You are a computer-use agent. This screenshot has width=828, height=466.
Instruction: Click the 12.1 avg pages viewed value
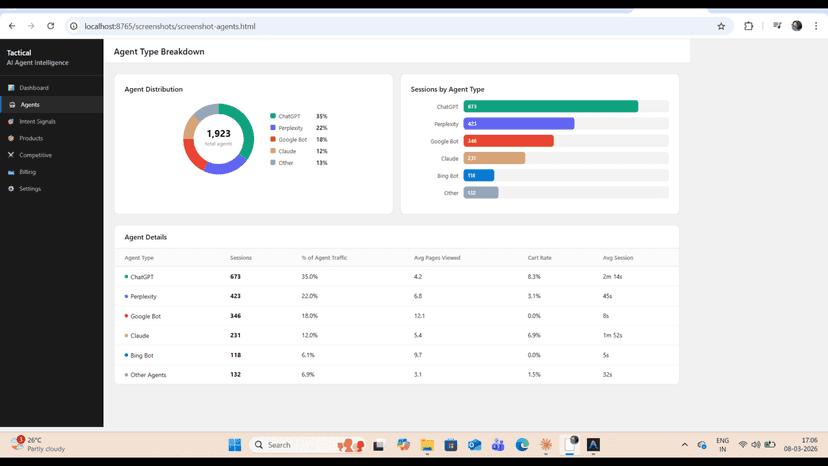[x=419, y=315]
